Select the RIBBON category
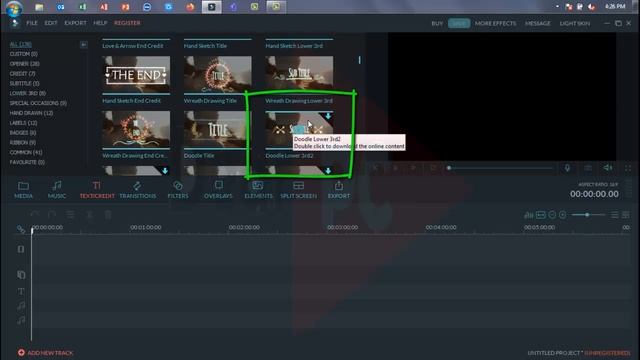 point(23,142)
